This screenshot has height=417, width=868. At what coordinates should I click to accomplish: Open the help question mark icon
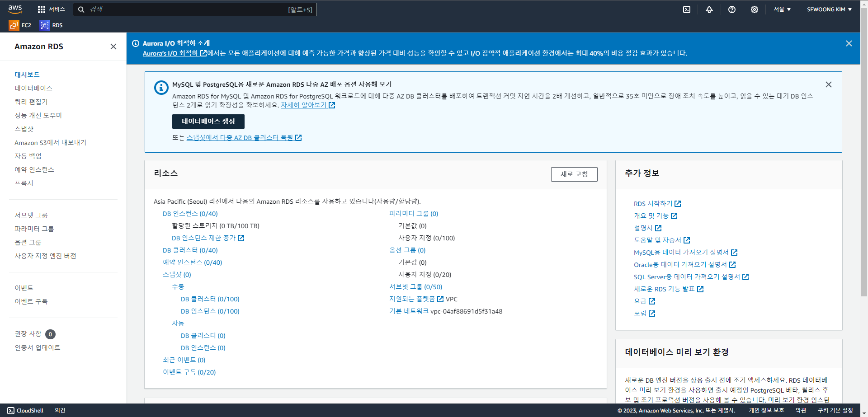point(731,9)
